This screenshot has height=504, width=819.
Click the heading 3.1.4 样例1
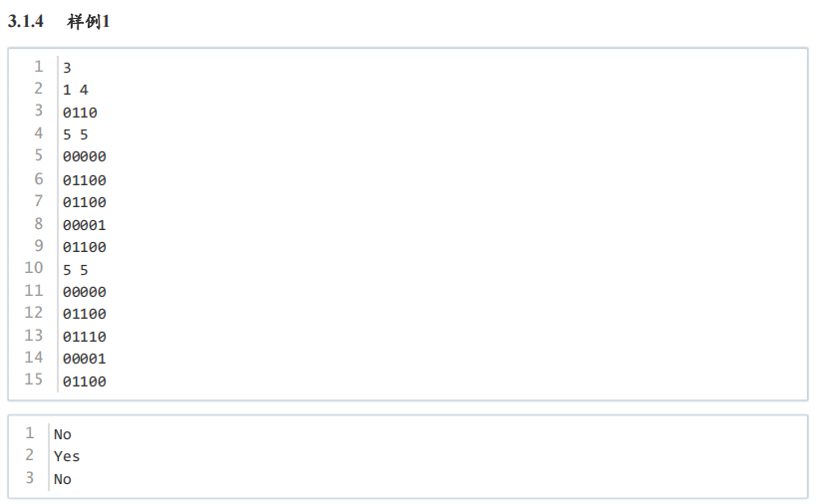[59, 21]
